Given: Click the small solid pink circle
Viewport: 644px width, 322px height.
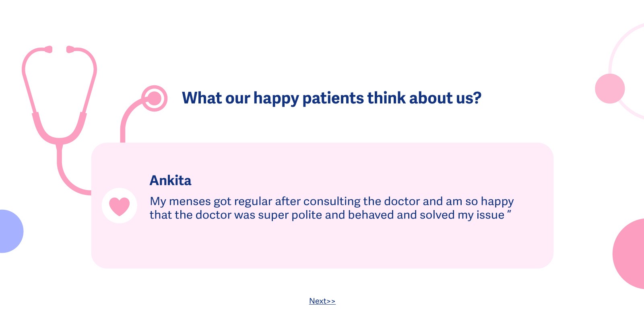Looking at the screenshot, I should [x=610, y=89].
